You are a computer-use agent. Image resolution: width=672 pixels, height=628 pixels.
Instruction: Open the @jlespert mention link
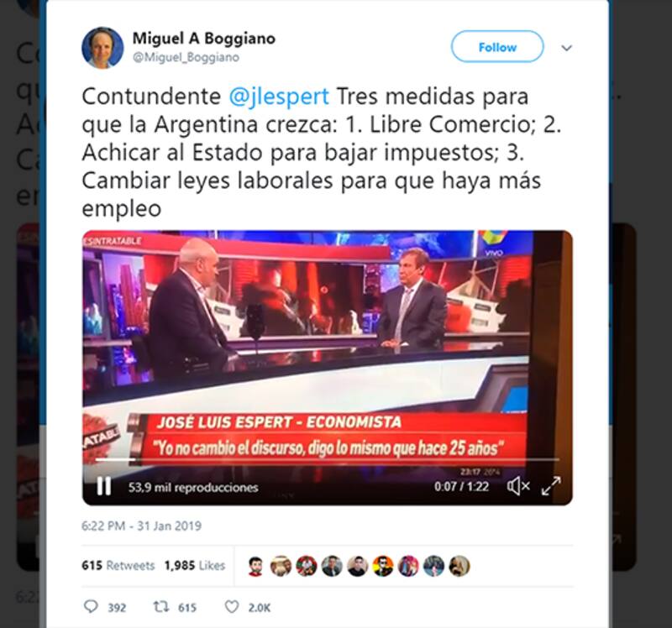pos(279,96)
